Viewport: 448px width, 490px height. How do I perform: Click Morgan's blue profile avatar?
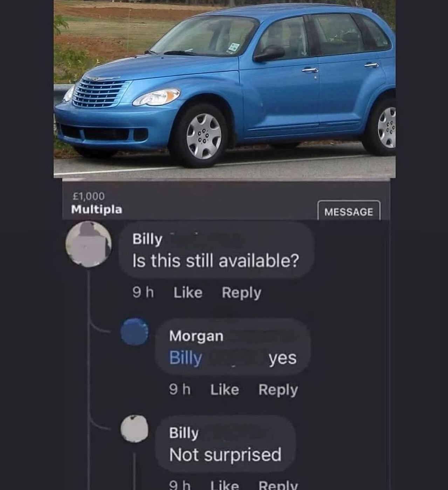pyautogui.click(x=135, y=332)
